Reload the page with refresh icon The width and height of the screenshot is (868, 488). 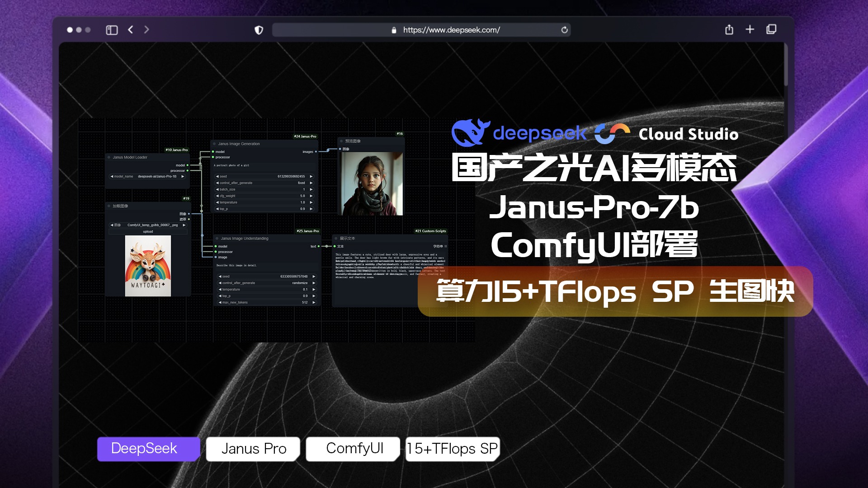point(564,30)
